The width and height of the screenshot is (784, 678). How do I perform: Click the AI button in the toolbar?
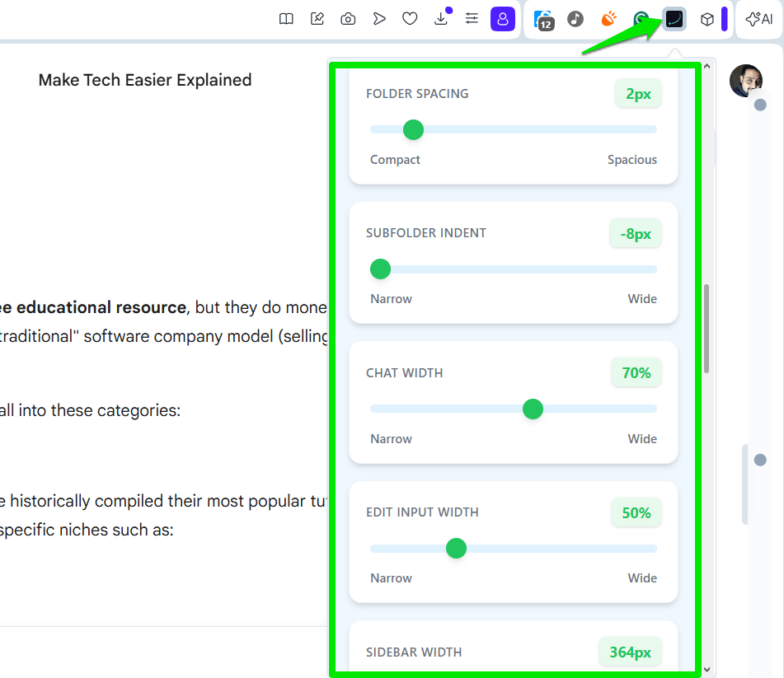tap(758, 19)
